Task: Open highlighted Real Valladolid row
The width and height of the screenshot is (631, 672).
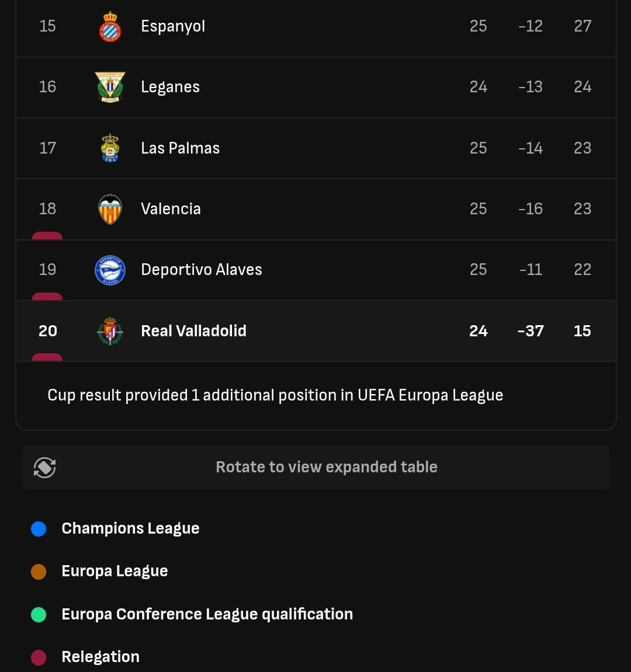Action: pyautogui.click(x=315, y=331)
